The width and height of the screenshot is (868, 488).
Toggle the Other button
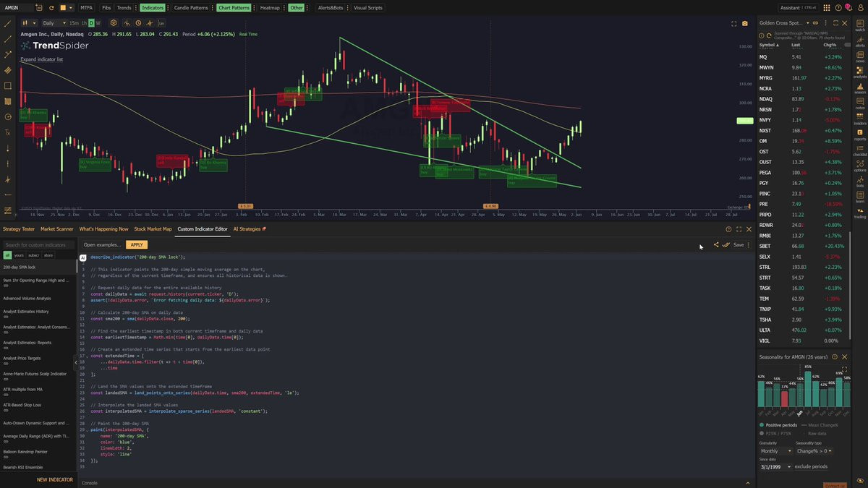coord(296,7)
